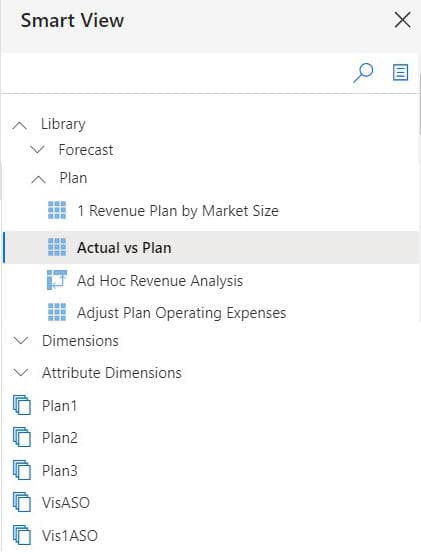Click the search magnifier icon
The width and height of the screenshot is (421, 554).
pos(363,73)
